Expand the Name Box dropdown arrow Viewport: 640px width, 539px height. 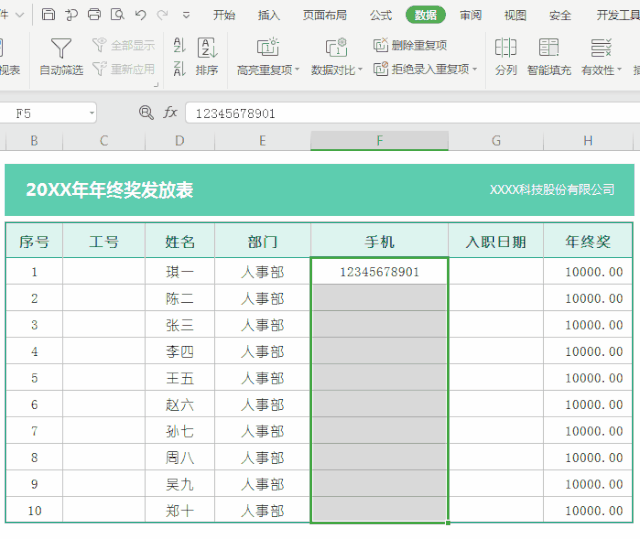[x=92, y=114]
